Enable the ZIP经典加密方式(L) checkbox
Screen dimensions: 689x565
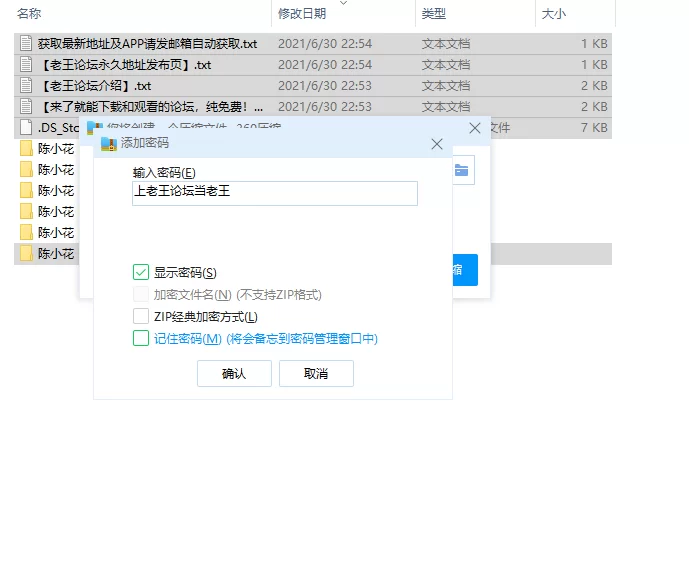click(141, 316)
